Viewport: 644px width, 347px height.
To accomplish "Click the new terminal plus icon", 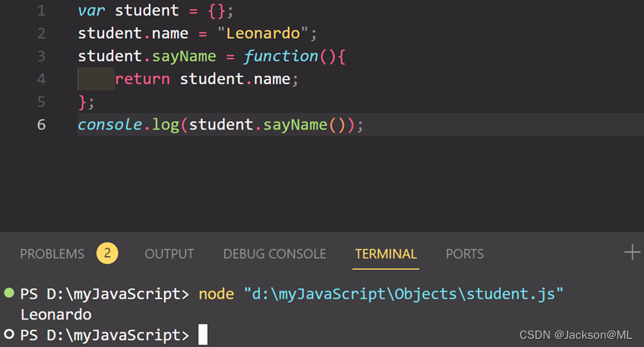I will point(632,253).
